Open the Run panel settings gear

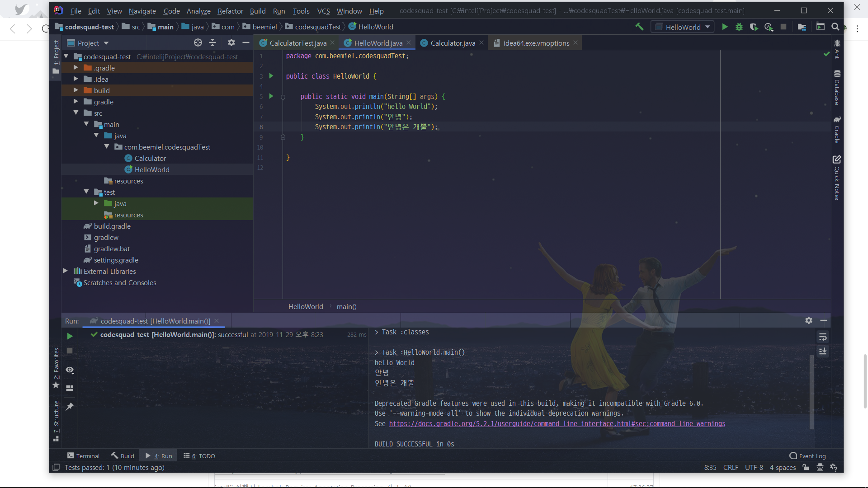click(x=809, y=320)
